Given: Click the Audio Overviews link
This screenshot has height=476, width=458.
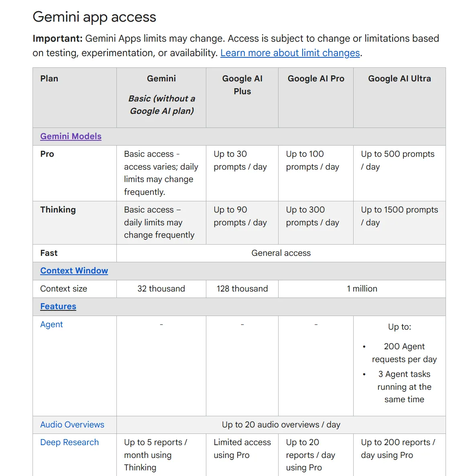Looking at the screenshot, I should point(72,425).
